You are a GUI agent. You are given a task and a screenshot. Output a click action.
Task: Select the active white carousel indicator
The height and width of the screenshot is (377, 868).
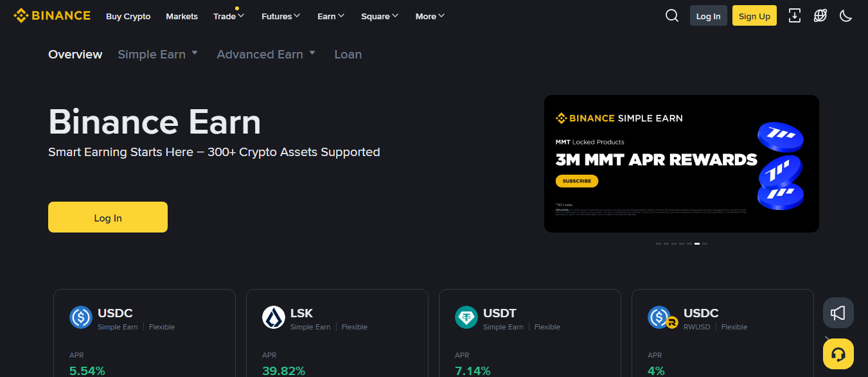(697, 244)
